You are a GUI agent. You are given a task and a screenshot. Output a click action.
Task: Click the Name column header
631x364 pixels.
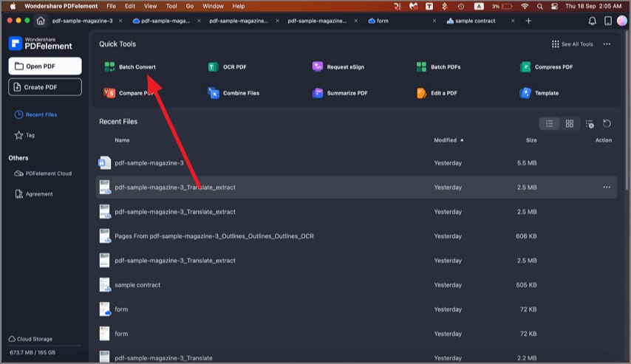coord(122,140)
